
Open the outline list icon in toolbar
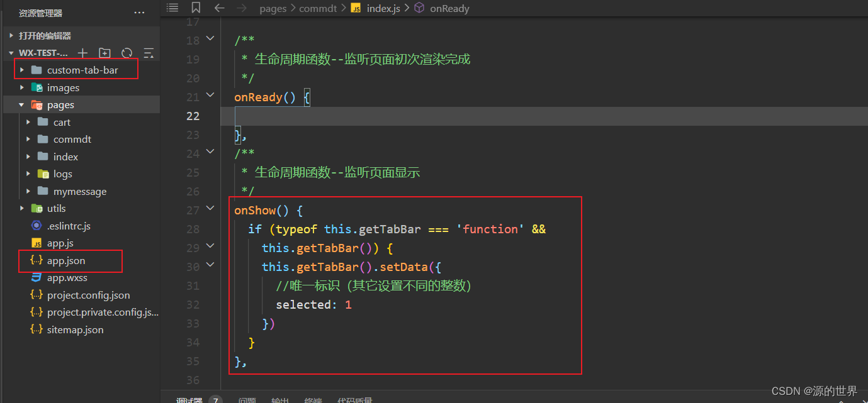click(172, 8)
